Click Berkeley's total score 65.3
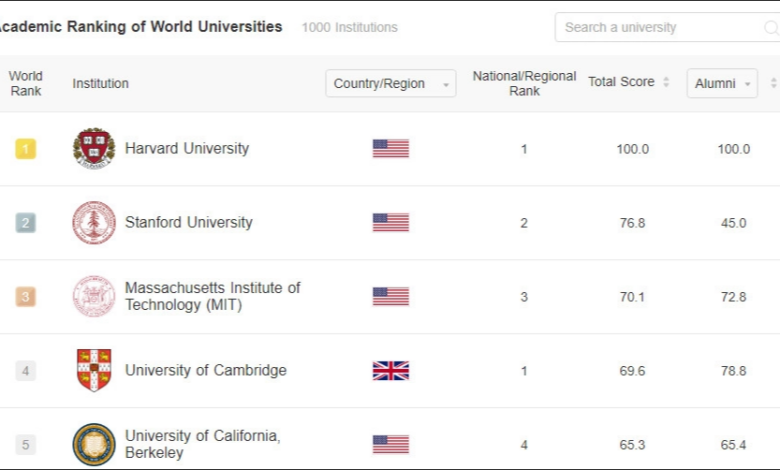Screen dimensions: 780x470 632,445
